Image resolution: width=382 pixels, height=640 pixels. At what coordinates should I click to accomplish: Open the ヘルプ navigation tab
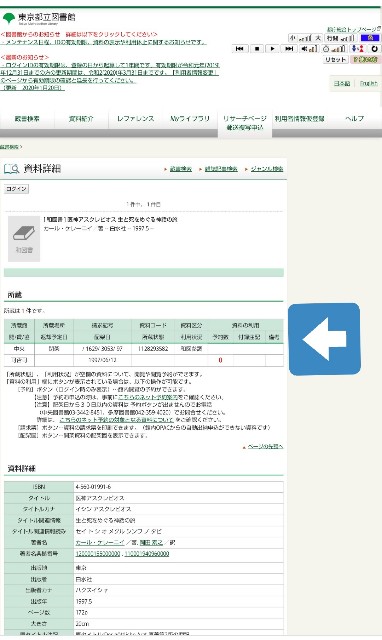tap(354, 119)
